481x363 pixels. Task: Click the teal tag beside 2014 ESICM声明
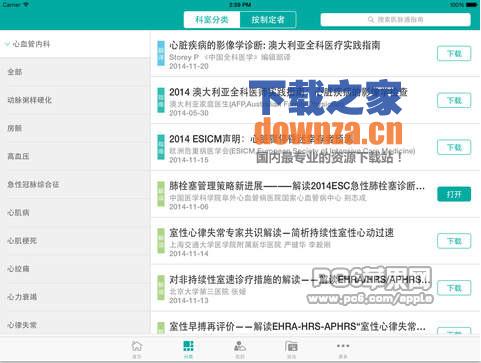pos(161,147)
